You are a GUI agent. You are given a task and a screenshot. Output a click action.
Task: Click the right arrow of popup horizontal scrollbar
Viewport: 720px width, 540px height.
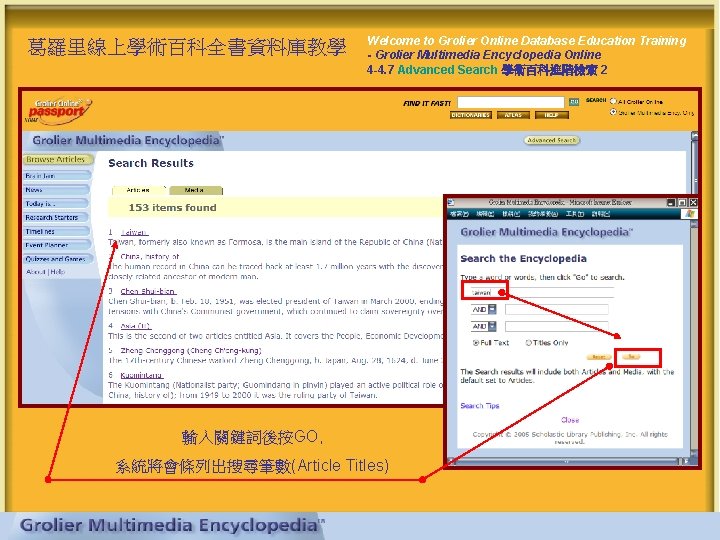click(686, 461)
